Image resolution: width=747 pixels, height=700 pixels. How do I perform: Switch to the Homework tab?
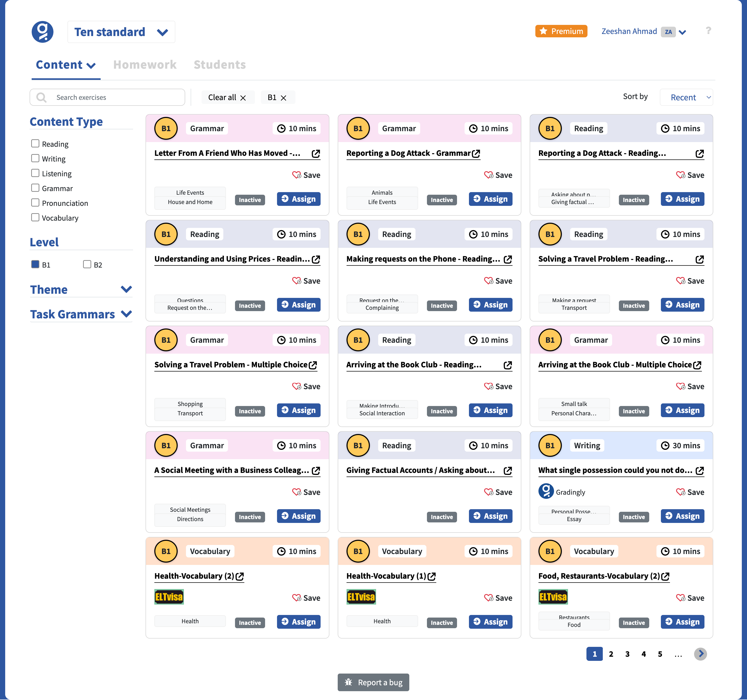145,65
